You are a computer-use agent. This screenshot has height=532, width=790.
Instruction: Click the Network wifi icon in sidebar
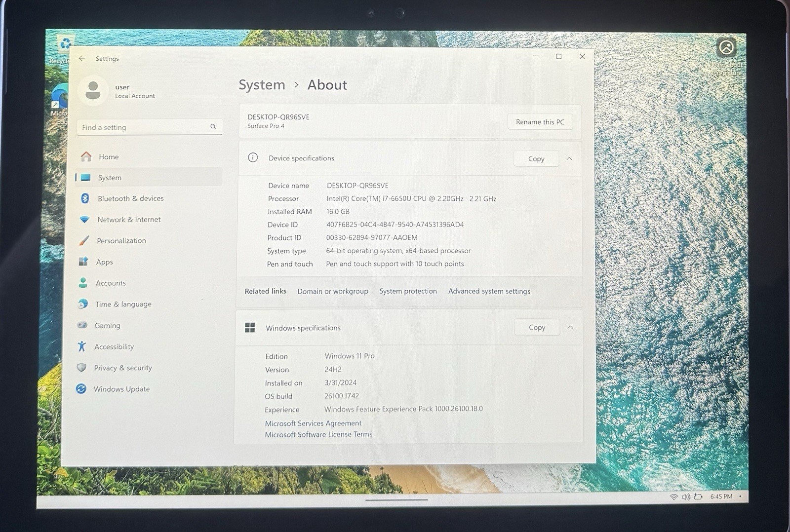[x=84, y=219]
